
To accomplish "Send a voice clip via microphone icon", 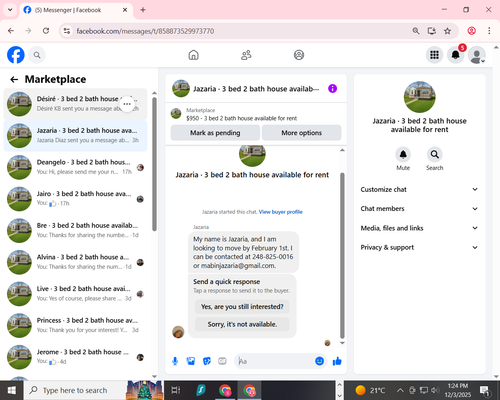I will coord(175,361).
